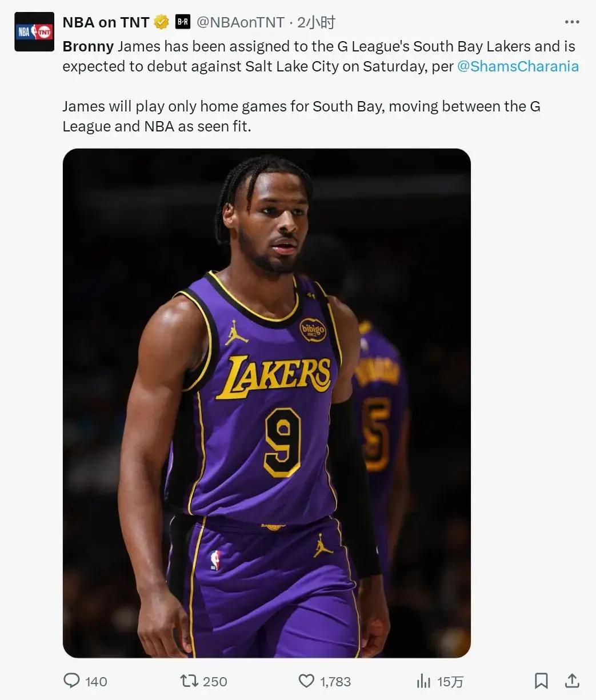Screen dimensions: 596x700
Task: Click the 140 replies count
Action: [96, 681]
